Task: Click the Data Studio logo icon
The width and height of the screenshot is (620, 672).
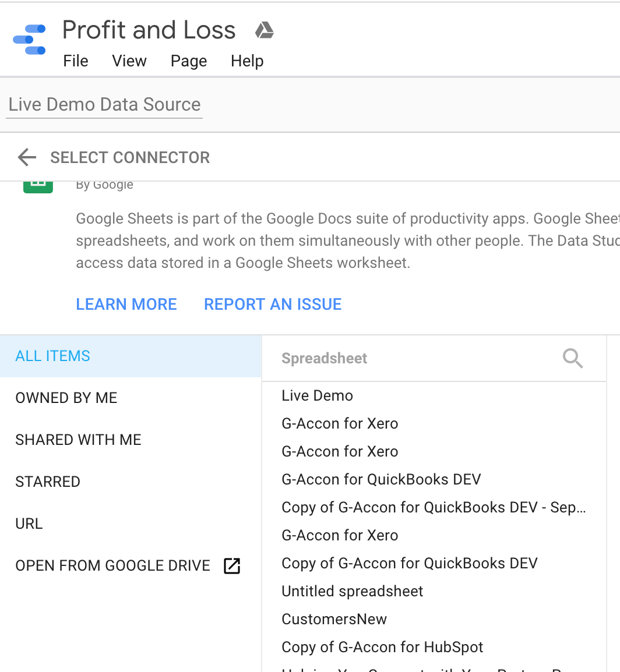Action: pyautogui.click(x=29, y=40)
